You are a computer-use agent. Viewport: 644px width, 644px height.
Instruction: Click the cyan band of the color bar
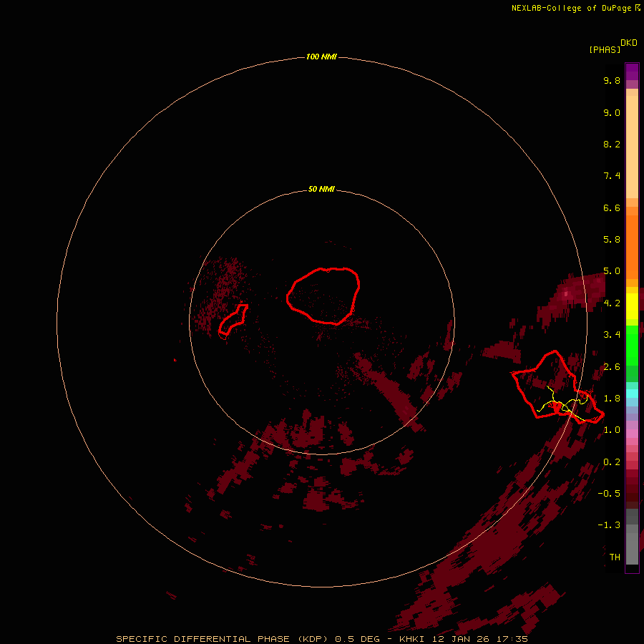pos(632,394)
